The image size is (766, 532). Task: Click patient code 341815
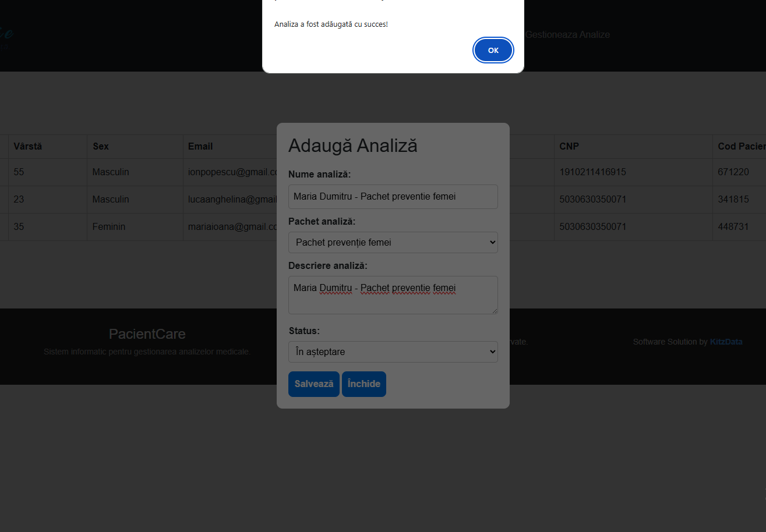coord(733,200)
